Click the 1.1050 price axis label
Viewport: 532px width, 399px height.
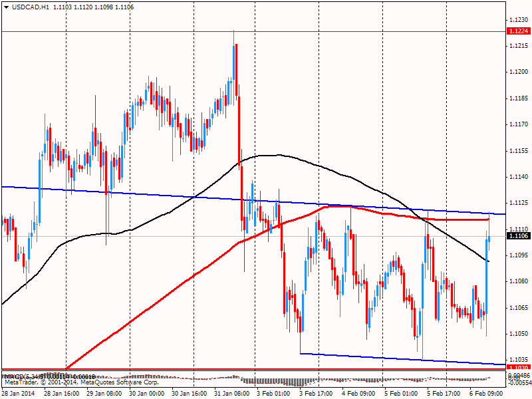coord(519,334)
